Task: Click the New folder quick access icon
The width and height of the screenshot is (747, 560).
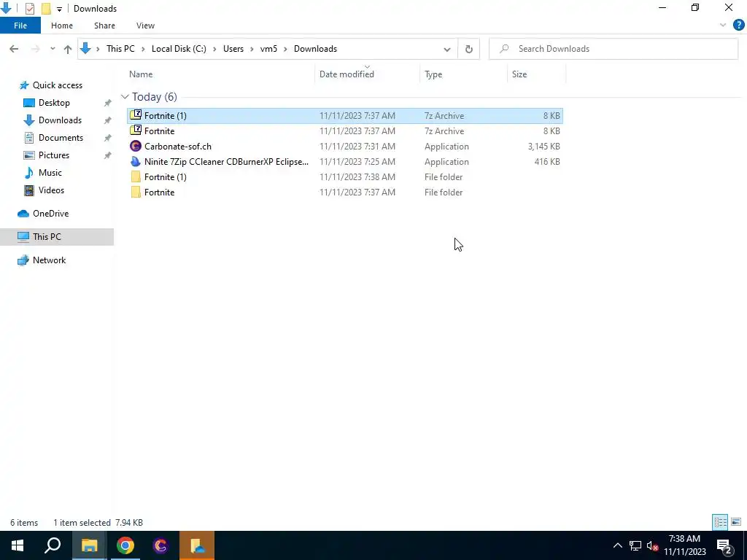Action: click(x=46, y=9)
